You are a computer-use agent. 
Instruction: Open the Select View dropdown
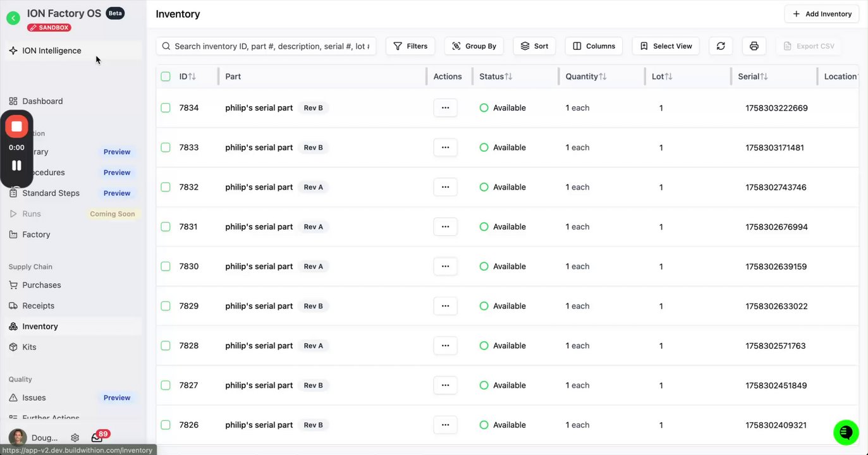click(665, 46)
